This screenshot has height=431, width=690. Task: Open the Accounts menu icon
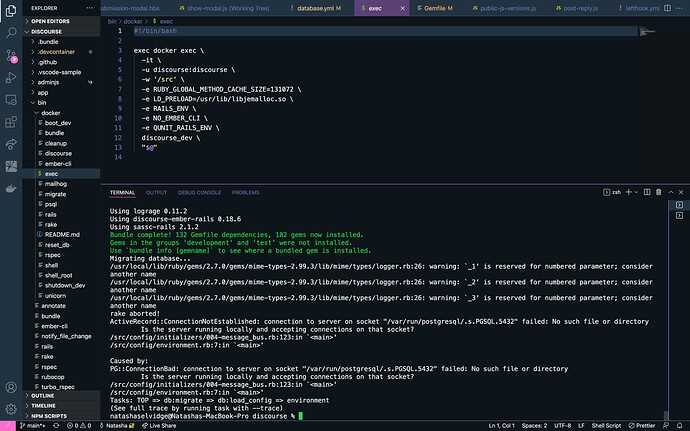tap(11, 387)
